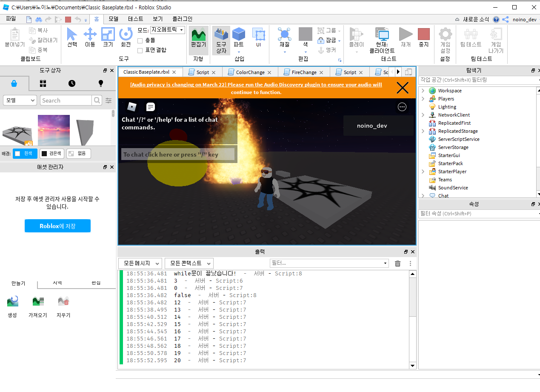Open the toolbox recent clock tab
The height and width of the screenshot is (392, 540).
tap(72, 83)
